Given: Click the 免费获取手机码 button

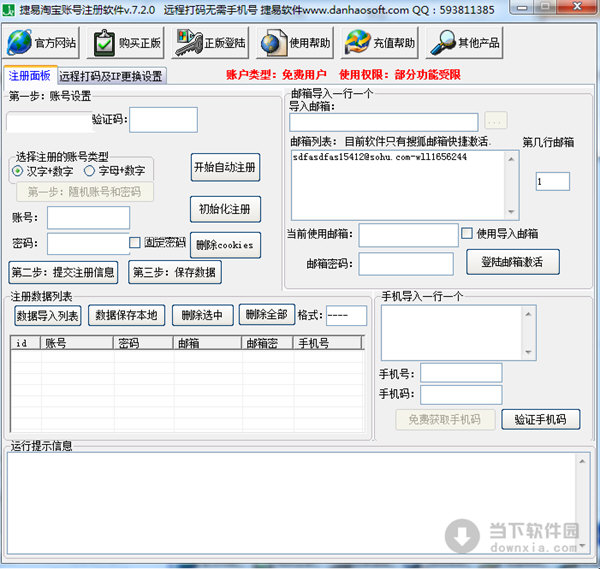Looking at the screenshot, I should [445, 420].
